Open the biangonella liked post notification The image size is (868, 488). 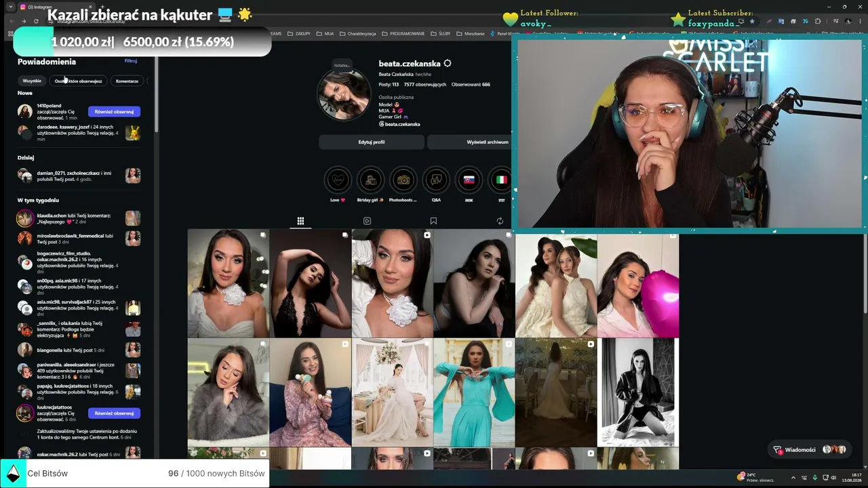coord(79,350)
